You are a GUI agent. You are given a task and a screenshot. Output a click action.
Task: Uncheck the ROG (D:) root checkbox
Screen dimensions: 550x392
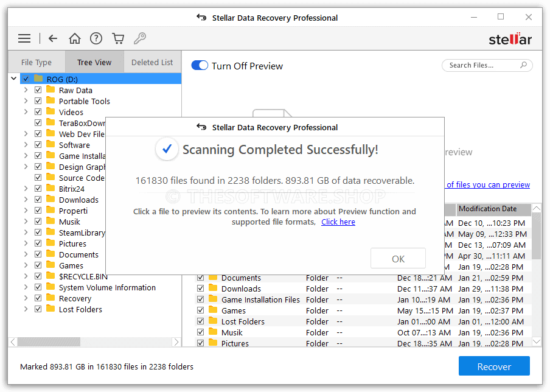pos(26,79)
